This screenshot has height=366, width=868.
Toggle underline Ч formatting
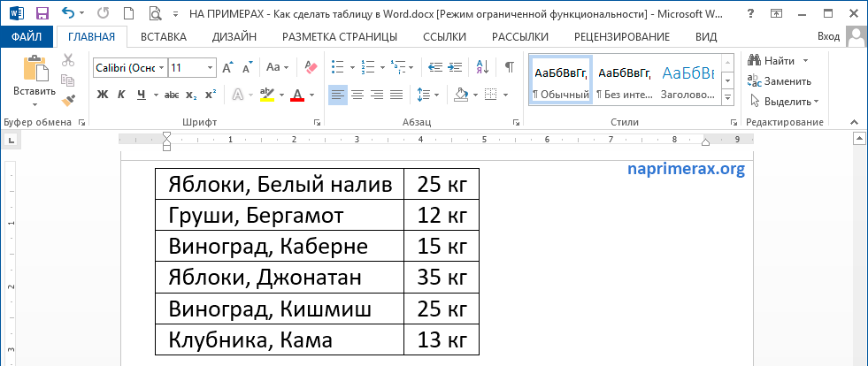(x=141, y=95)
